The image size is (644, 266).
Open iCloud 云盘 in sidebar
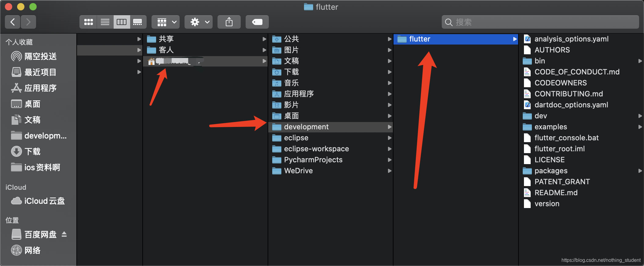point(38,201)
